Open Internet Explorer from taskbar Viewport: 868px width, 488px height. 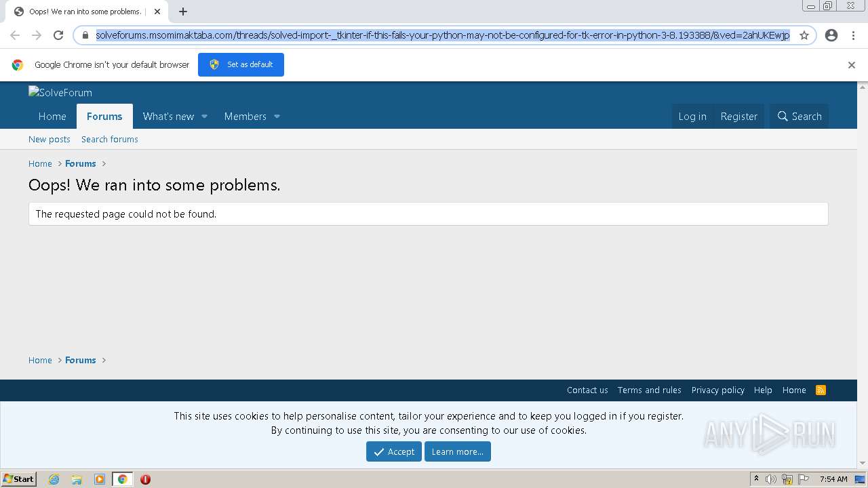point(54,479)
